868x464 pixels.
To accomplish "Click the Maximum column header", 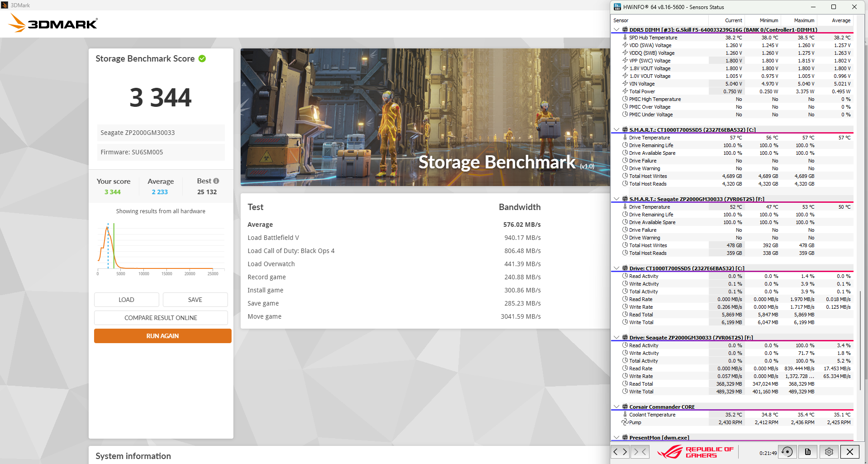I will [799, 20].
